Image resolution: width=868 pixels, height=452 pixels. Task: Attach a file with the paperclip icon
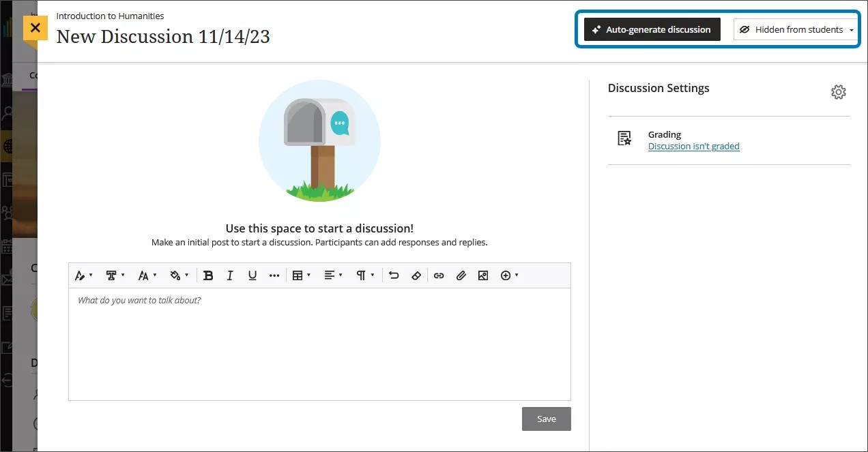point(461,275)
